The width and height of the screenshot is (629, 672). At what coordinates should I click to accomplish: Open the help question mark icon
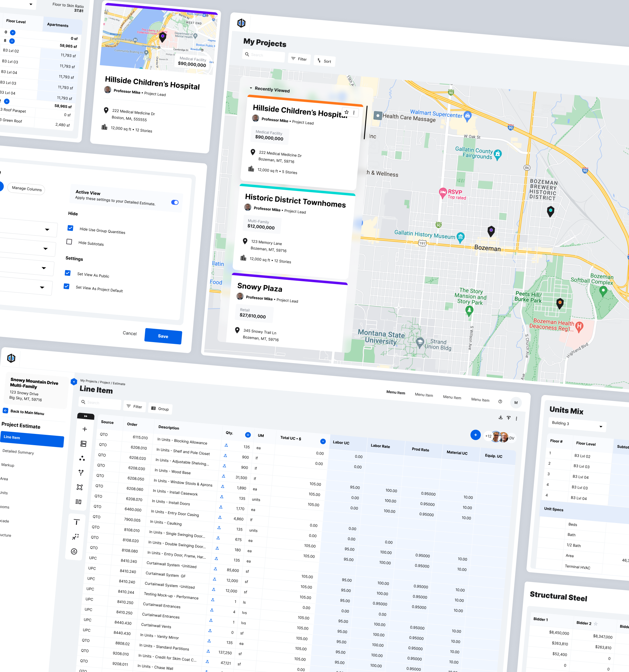pyautogui.click(x=500, y=402)
